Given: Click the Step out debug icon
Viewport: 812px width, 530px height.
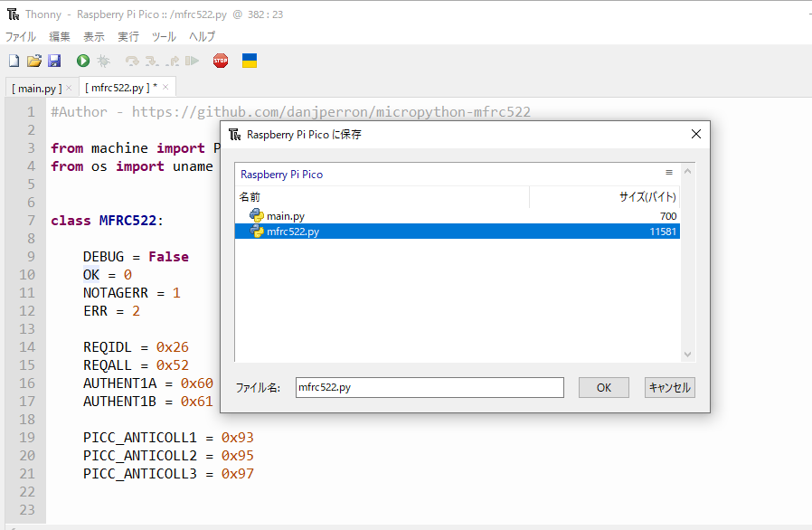Looking at the screenshot, I should [x=173, y=62].
